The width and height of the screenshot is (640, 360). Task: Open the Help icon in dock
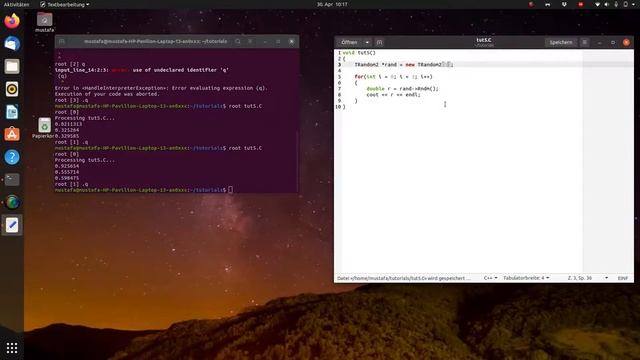12,157
